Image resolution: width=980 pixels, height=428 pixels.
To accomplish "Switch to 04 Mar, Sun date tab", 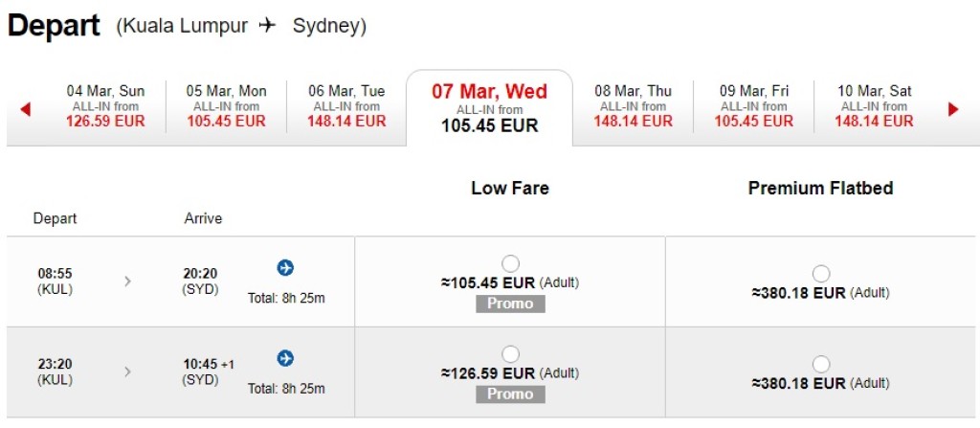I will tap(105, 106).
